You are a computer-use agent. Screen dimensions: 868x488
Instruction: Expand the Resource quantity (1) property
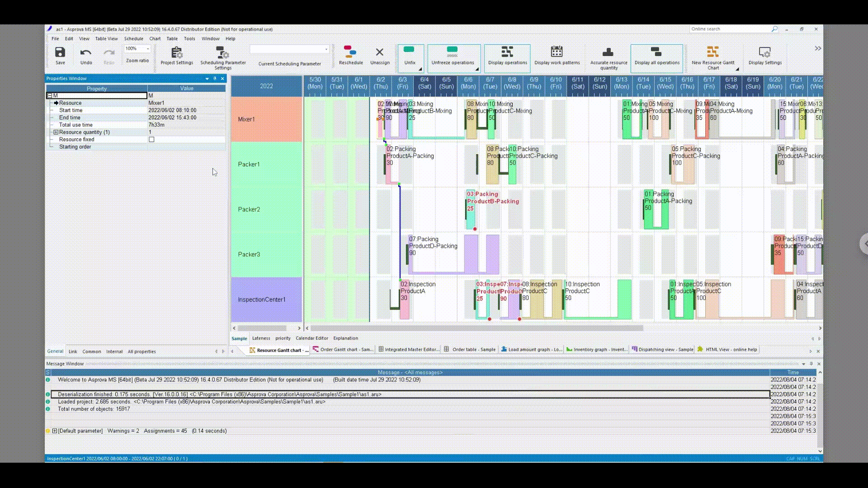56,132
